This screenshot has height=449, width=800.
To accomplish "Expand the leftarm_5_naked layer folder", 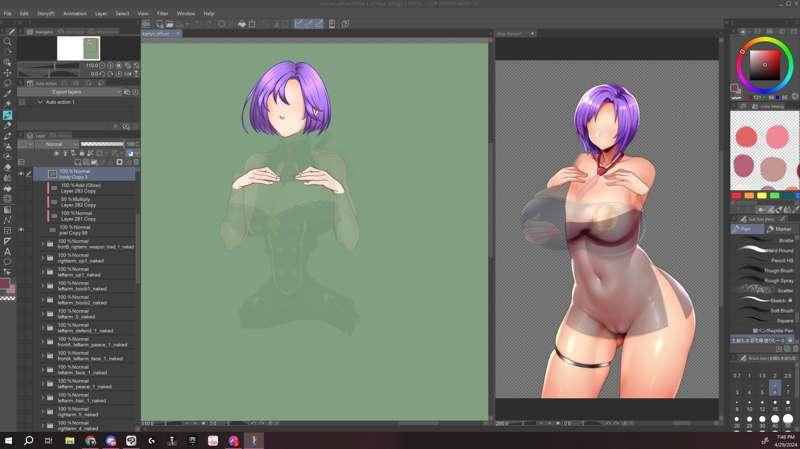I will [x=43, y=314].
